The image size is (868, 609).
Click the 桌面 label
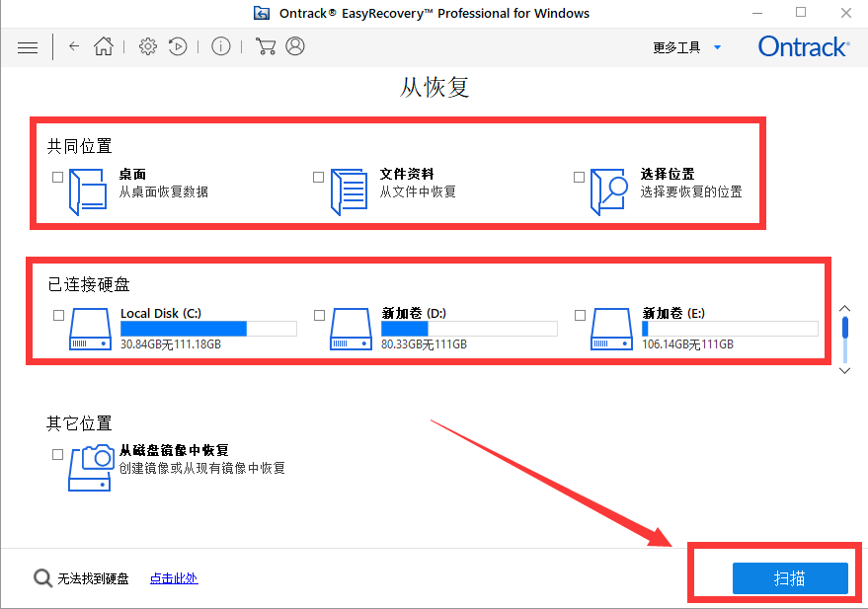pos(133,175)
